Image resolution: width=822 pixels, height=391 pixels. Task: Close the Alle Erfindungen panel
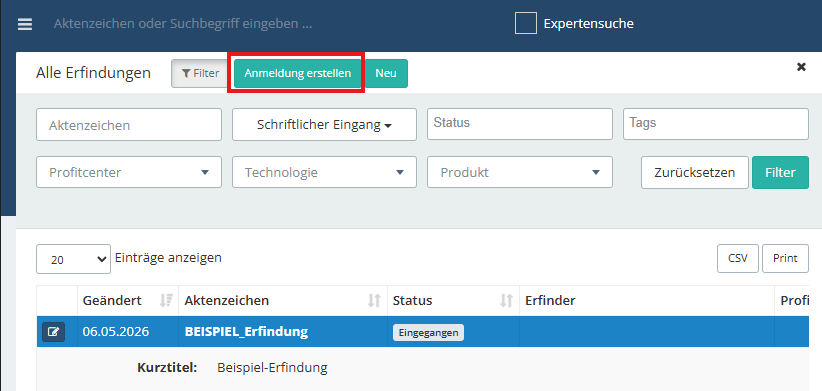tap(801, 67)
